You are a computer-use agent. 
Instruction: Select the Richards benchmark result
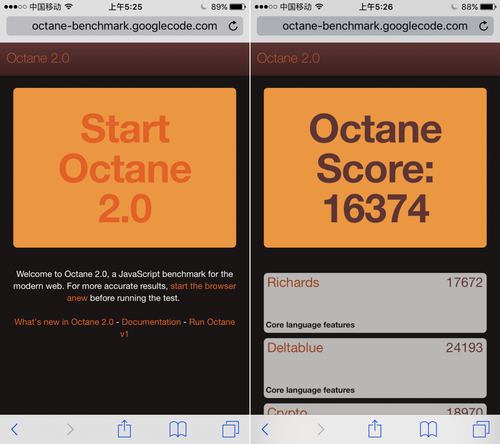coord(375,303)
